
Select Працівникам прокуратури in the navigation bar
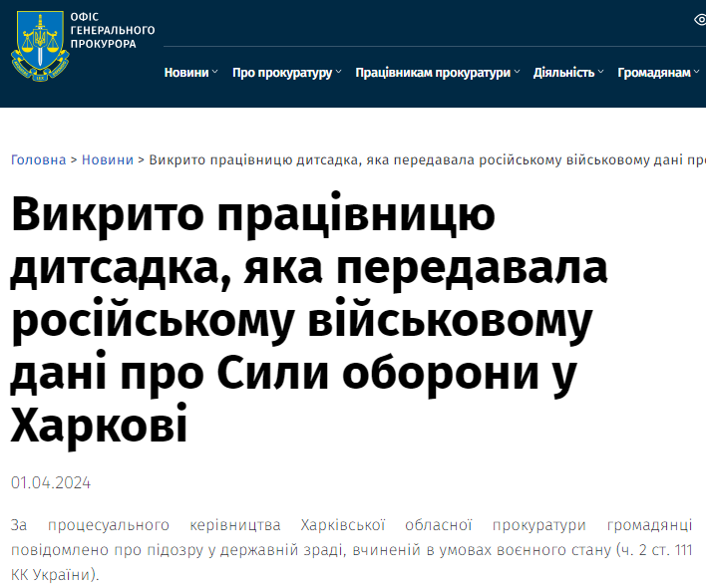(432, 73)
